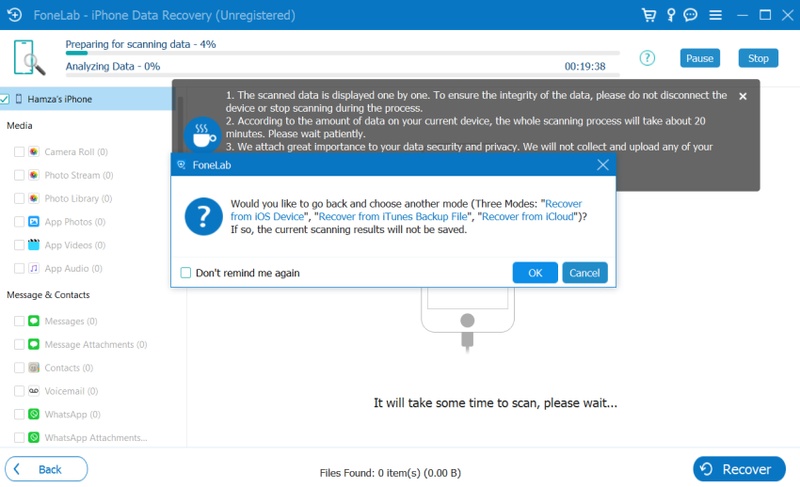Click the blue question mark dialog icon
Screen dimensions: 800x487
(x=204, y=216)
